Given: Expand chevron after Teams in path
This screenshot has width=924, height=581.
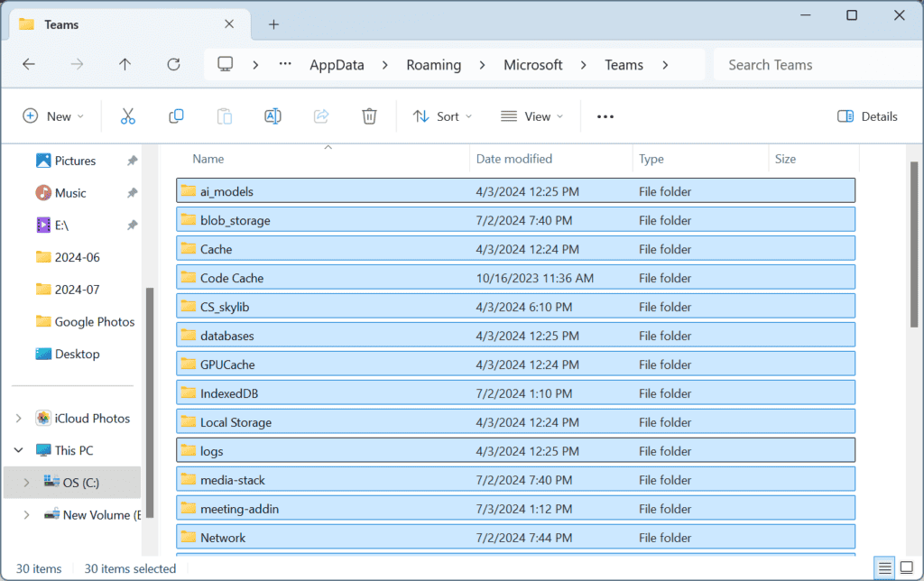Looking at the screenshot, I should 665,65.
